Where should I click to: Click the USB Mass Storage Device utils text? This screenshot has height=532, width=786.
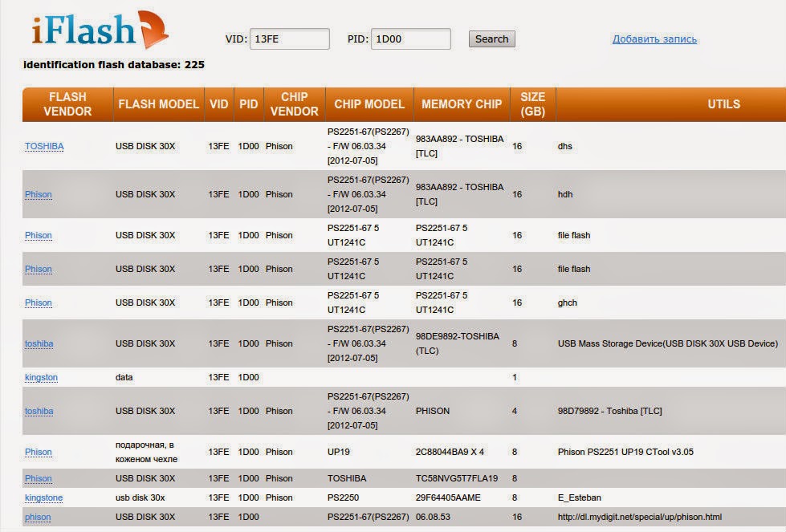pos(668,343)
